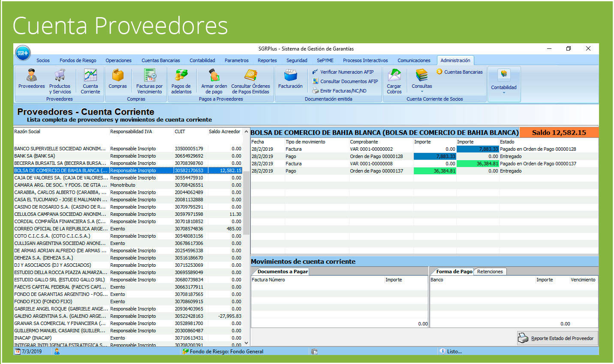Switch to the Retenciones tab

point(490,272)
